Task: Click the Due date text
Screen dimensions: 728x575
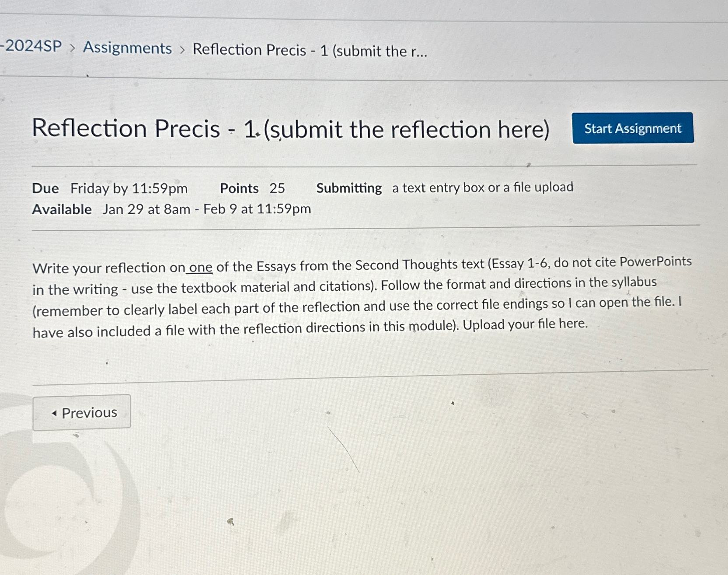Action: pos(109,188)
